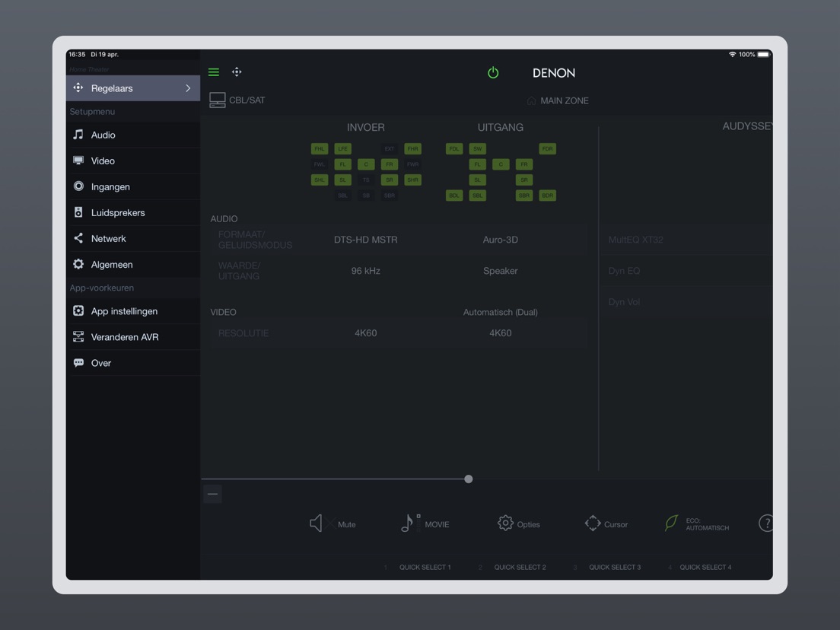Tap the cursor pad icon beside the hamburger menu
The width and height of the screenshot is (840, 630).
click(x=237, y=72)
